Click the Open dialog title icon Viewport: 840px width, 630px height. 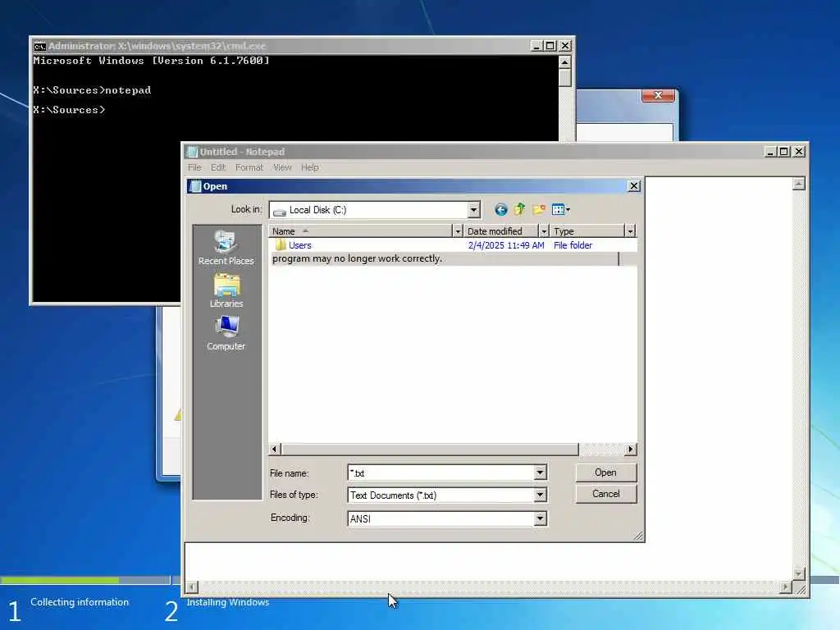click(x=195, y=186)
